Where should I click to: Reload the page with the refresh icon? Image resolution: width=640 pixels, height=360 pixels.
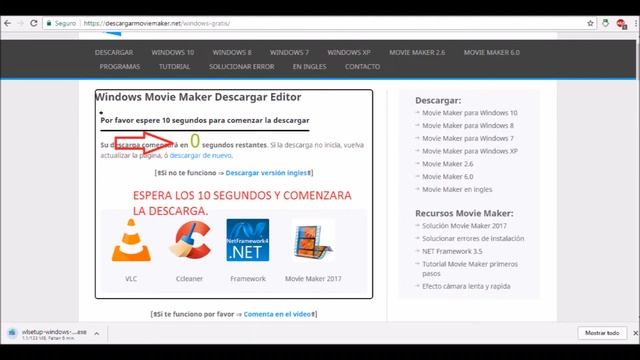pos(33,23)
